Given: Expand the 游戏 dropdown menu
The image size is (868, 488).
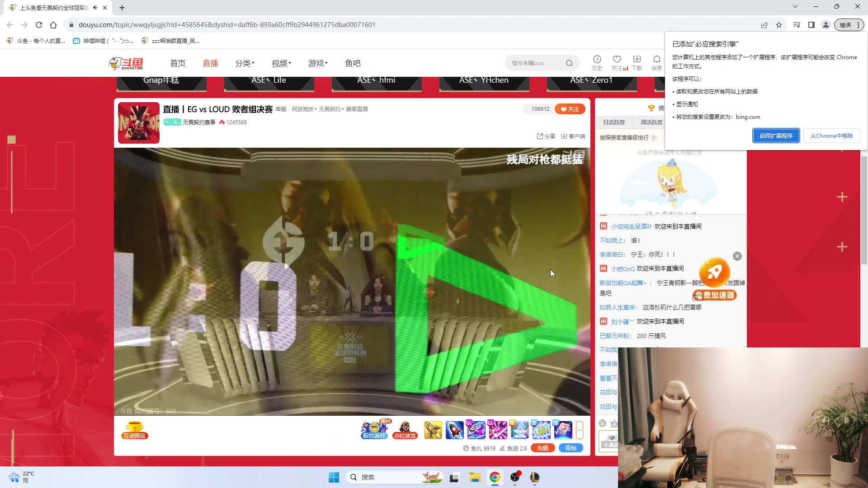Looking at the screenshot, I should coord(318,63).
